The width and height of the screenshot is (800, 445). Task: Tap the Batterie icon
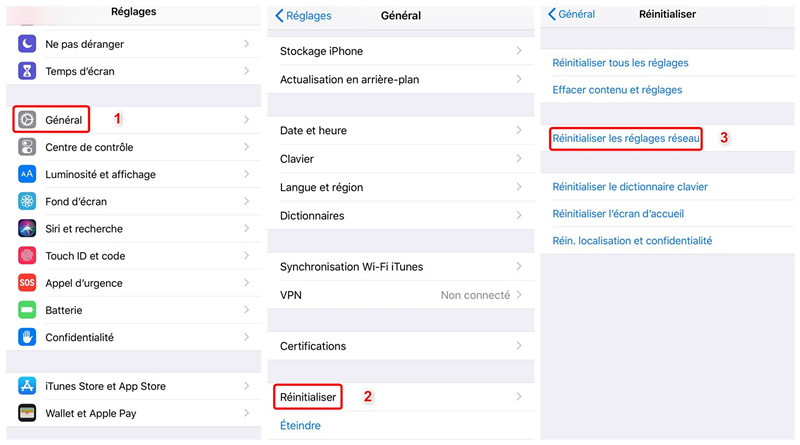pyautogui.click(x=27, y=310)
